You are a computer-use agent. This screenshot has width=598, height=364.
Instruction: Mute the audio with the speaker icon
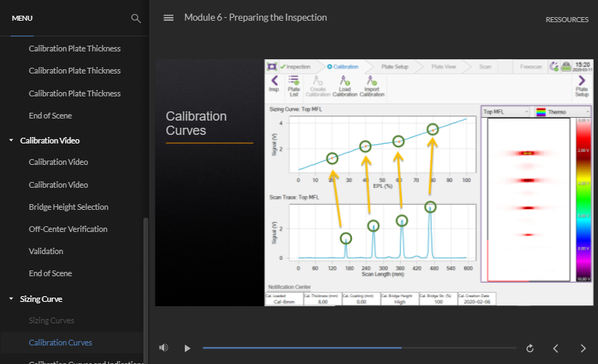(163, 348)
